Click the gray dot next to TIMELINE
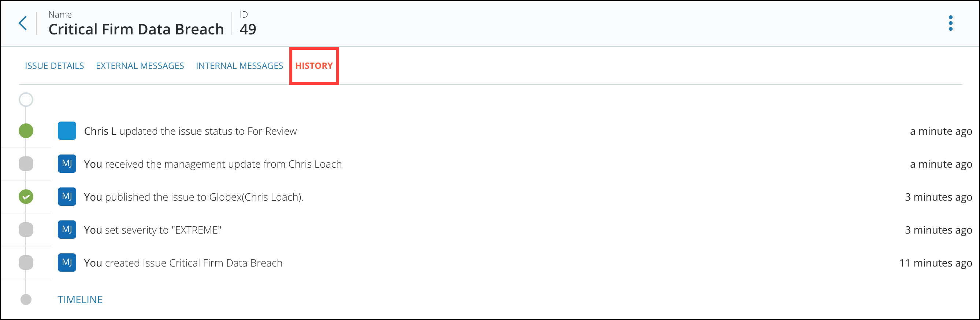This screenshot has width=980, height=320. pos(26,299)
